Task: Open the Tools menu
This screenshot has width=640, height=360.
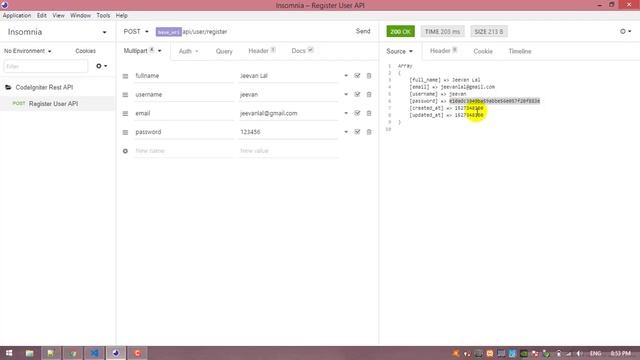Action: 103,16
